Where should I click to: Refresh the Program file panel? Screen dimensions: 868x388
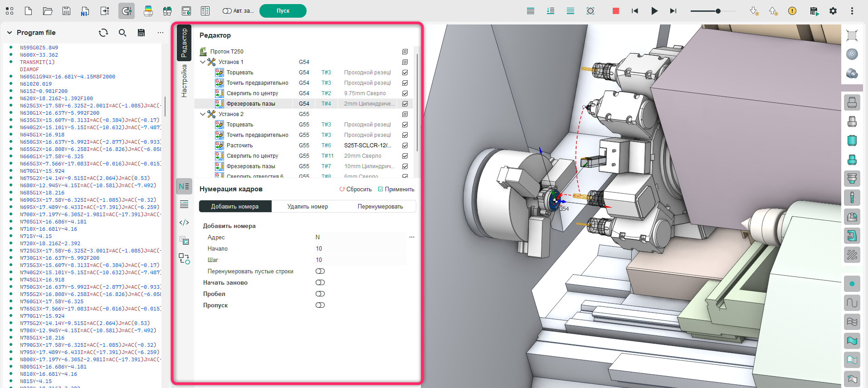pyautogui.click(x=103, y=33)
